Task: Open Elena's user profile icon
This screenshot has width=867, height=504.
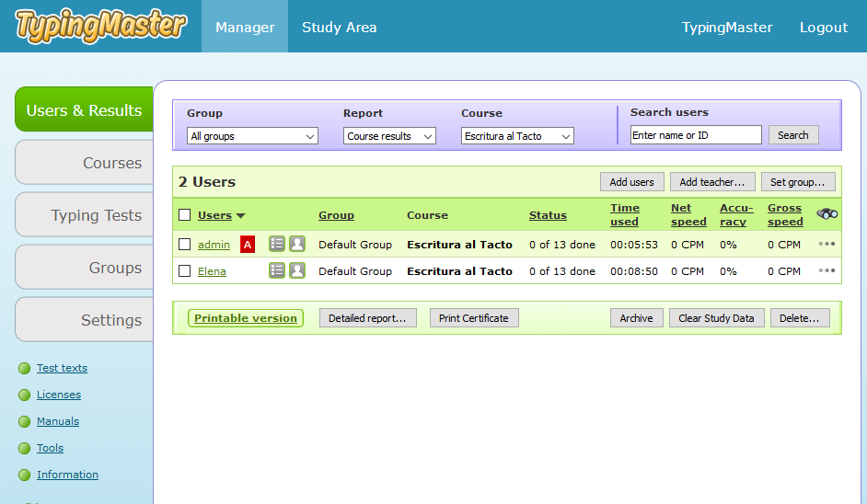Action: tap(297, 270)
